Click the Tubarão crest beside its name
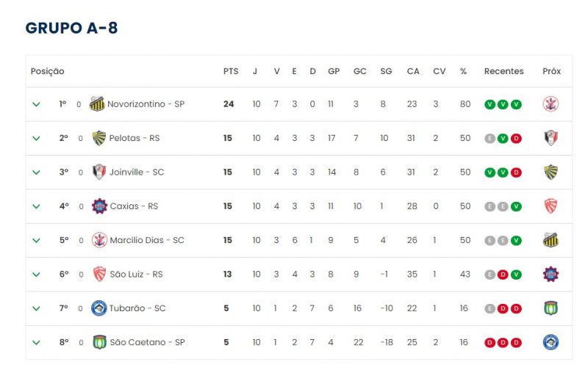 click(x=98, y=308)
